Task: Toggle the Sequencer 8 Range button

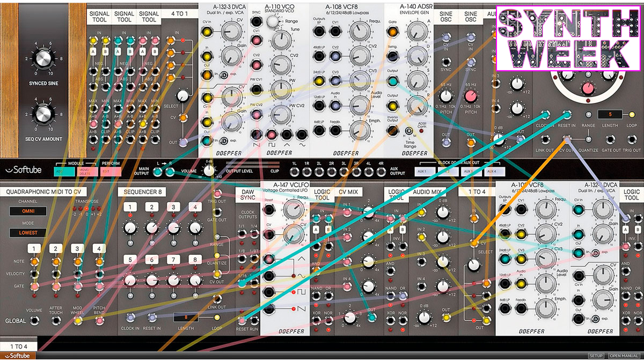Action: [217, 237]
